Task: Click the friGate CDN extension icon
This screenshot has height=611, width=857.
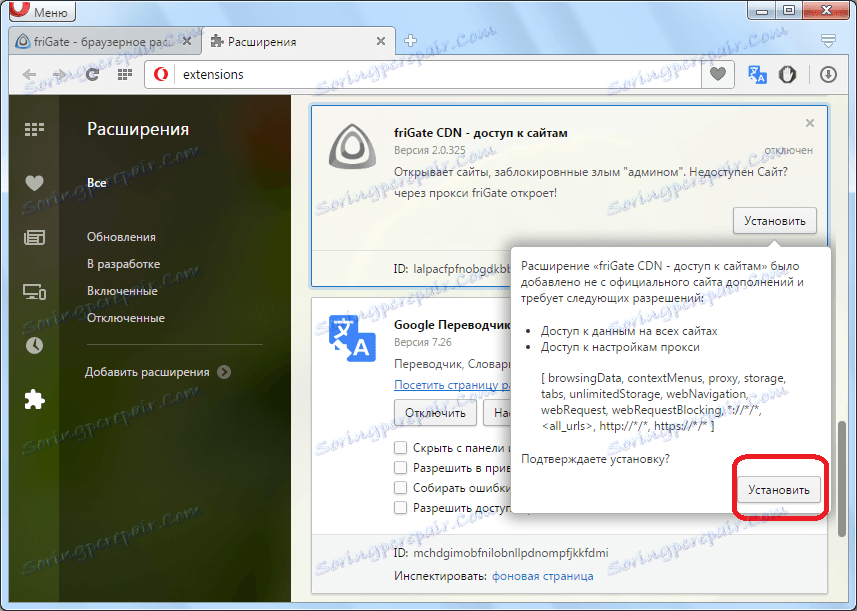Action: click(353, 146)
